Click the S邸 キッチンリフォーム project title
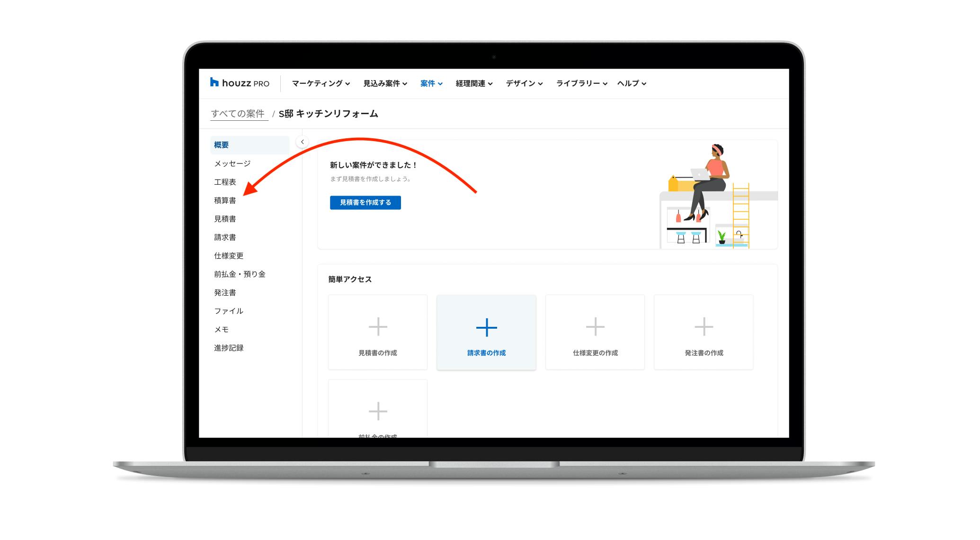The height and width of the screenshot is (540, 980). (x=328, y=114)
